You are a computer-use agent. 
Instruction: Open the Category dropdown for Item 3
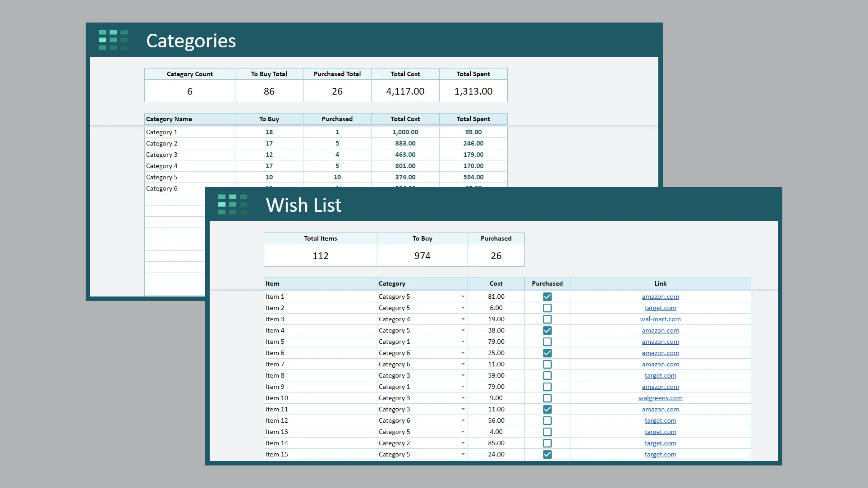coord(462,319)
